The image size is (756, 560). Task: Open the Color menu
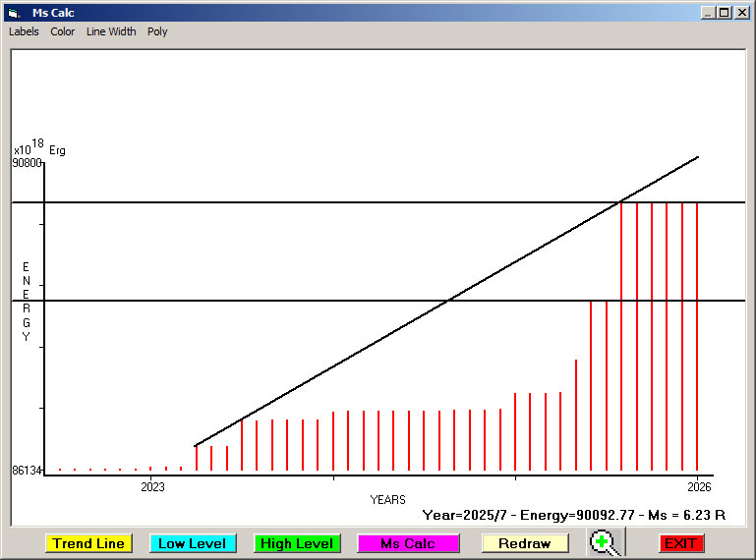(63, 31)
